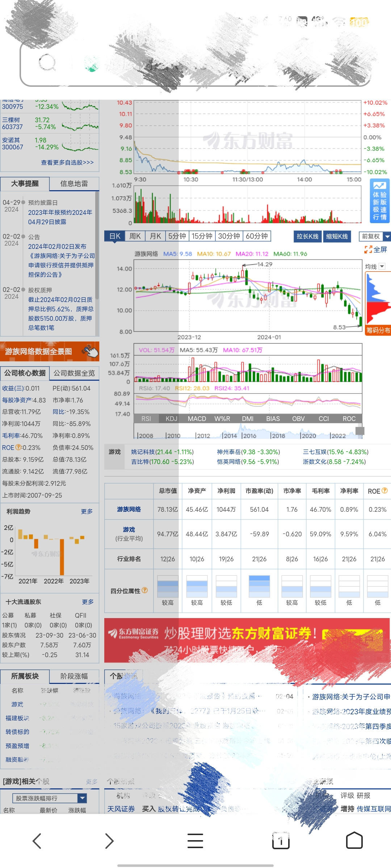Click the 查看更多自选股>>> link
Viewport: 391px width, 868px height.
pos(67,162)
